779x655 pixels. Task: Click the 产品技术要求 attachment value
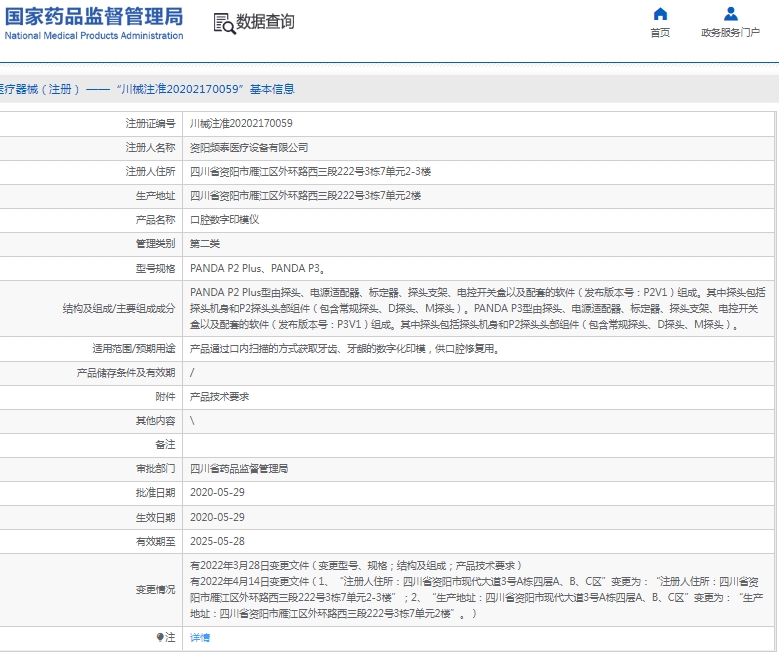point(219,397)
